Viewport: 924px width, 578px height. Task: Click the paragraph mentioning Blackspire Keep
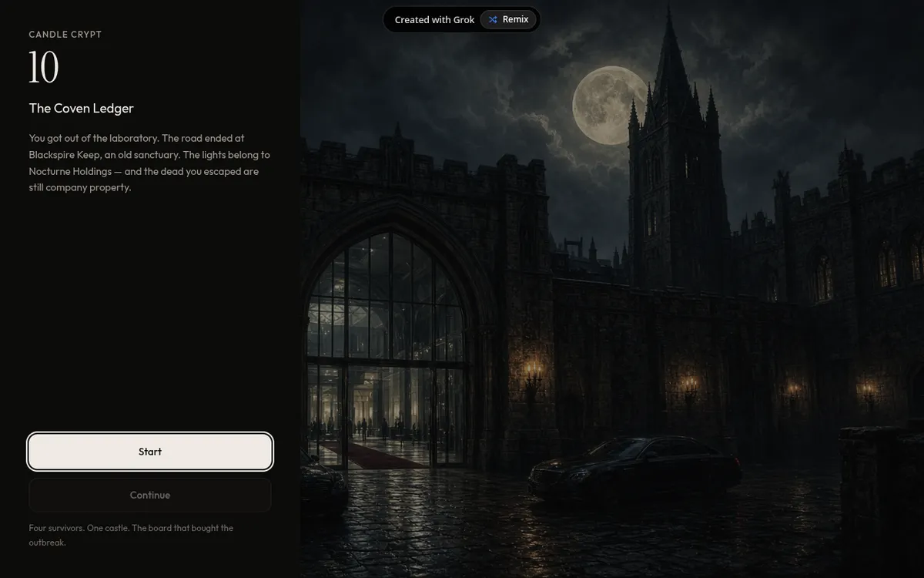click(x=149, y=163)
